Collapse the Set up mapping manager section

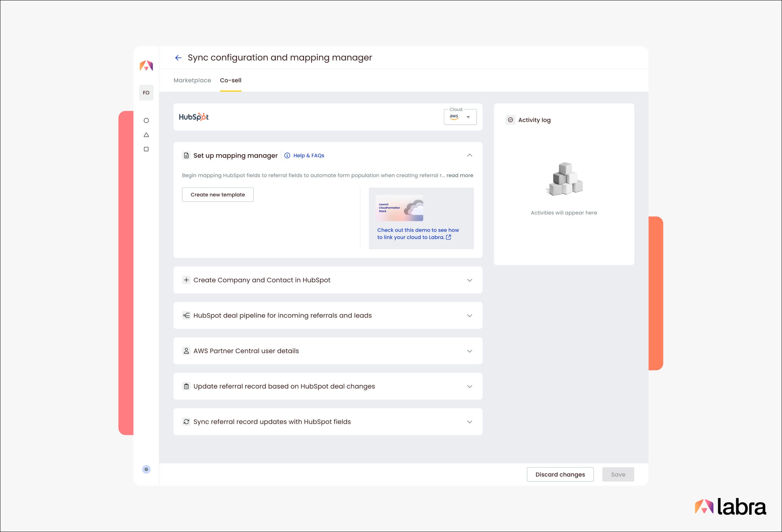coord(470,155)
